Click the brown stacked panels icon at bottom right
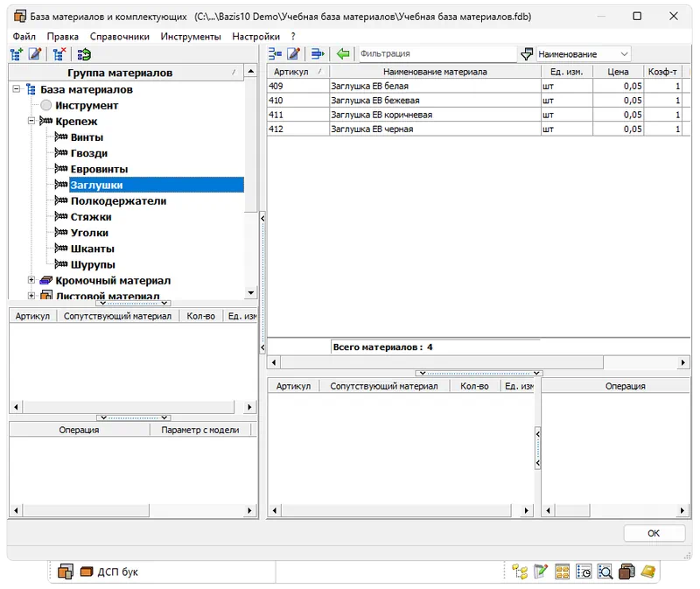Image resolution: width=700 pixels, height=589 pixels. [x=626, y=571]
